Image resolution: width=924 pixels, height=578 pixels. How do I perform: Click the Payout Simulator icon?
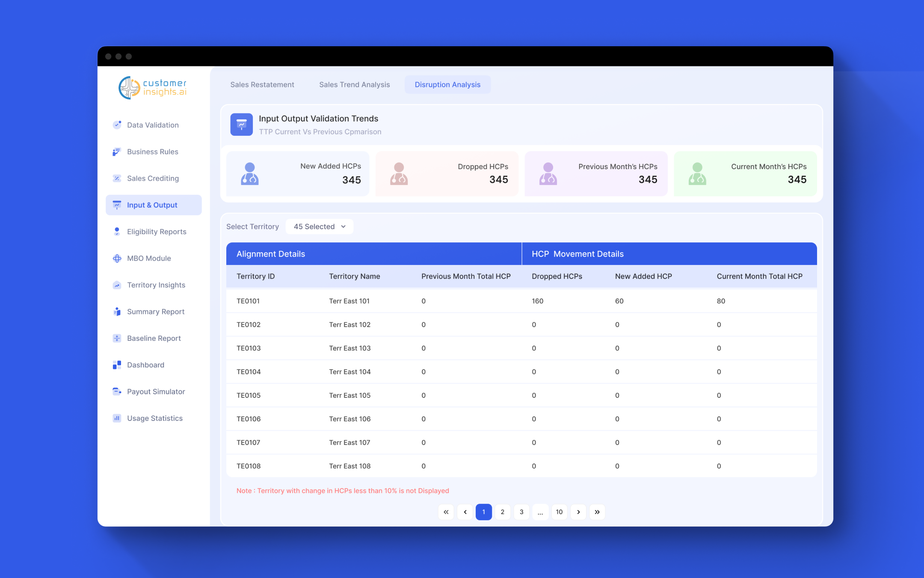(x=117, y=392)
